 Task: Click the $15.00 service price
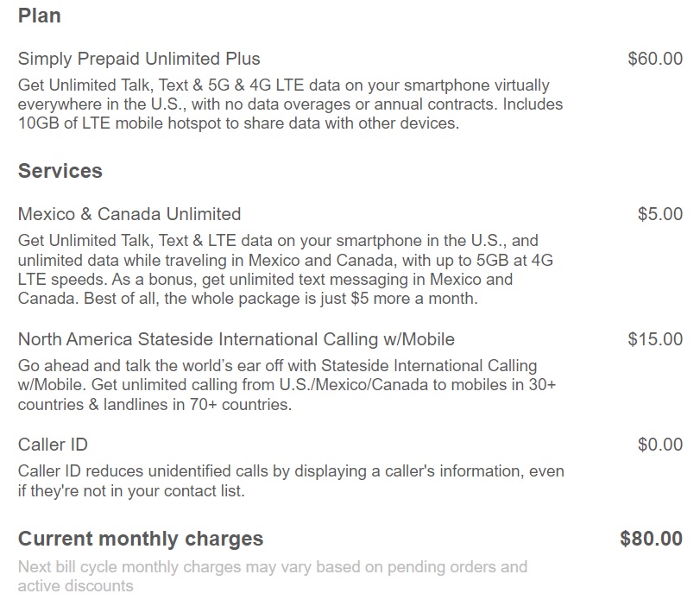(x=654, y=339)
